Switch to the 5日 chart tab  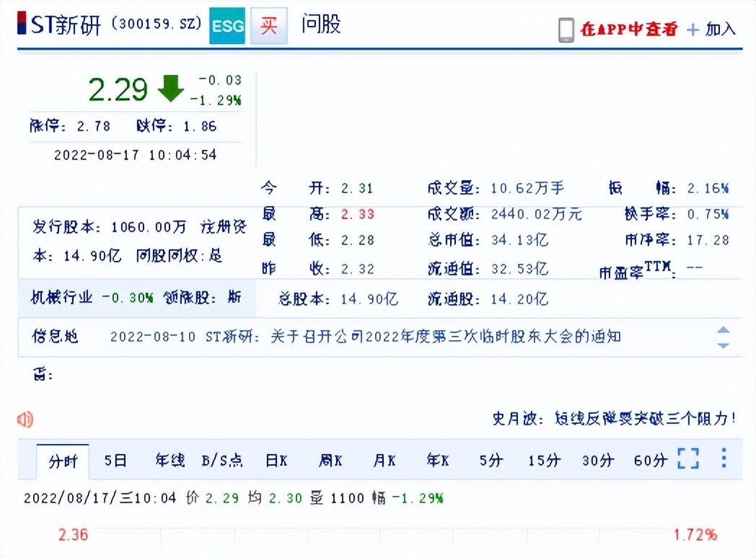[115, 460]
